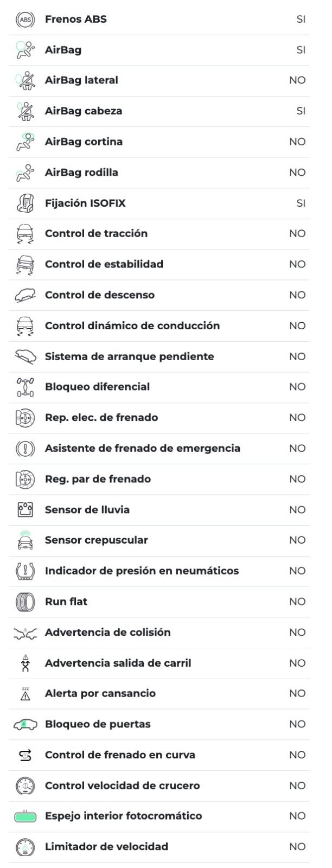Click the ABS brakes icon

click(25, 20)
